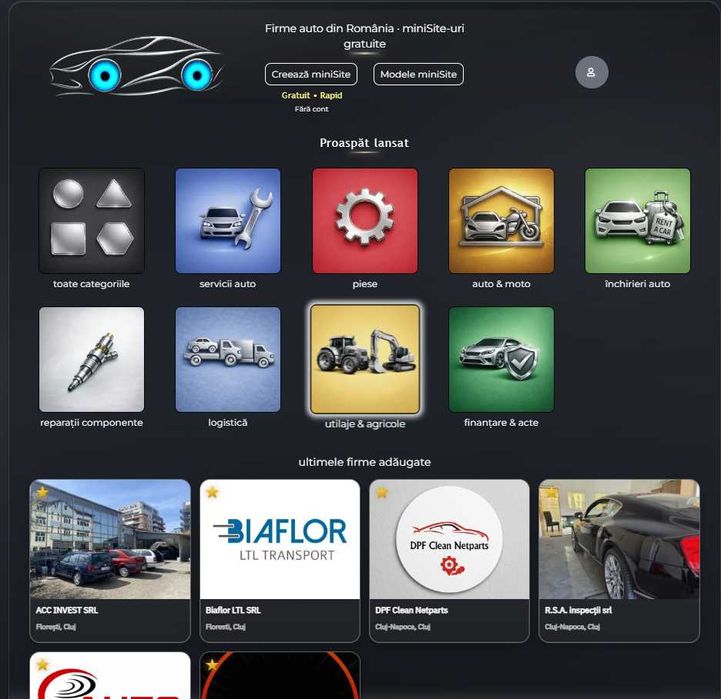This screenshot has width=721, height=699.
Task: Open reparații componente injector icon
Action: point(92,359)
